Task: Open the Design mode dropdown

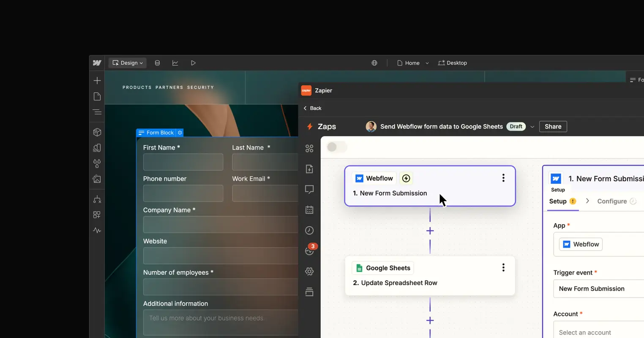Action: 127,63
